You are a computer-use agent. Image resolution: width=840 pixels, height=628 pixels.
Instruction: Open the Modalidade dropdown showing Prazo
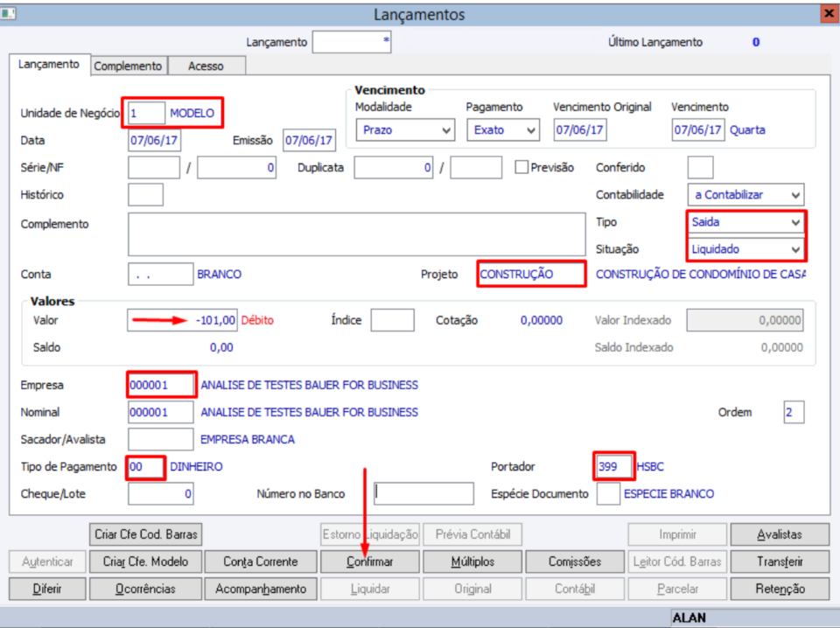click(x=405, y=130)
